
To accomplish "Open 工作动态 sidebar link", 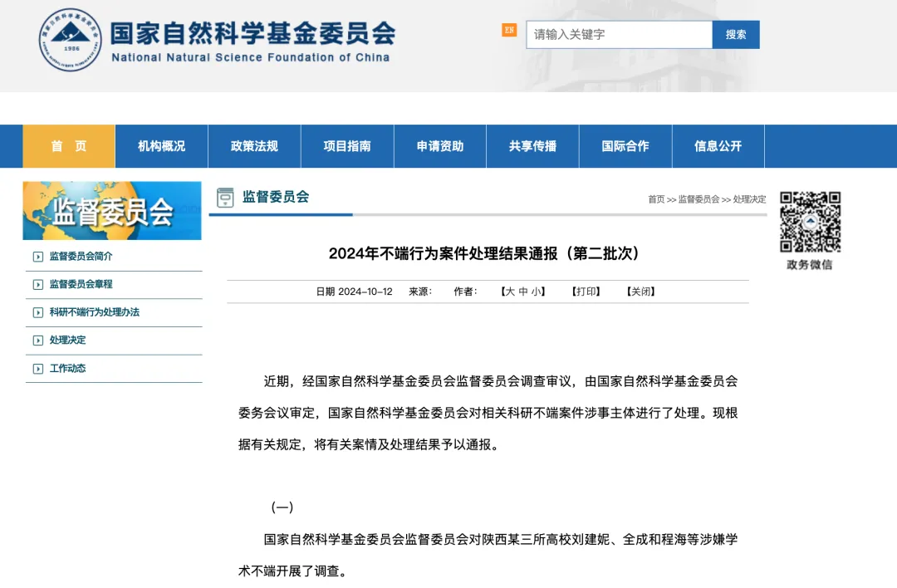I will 67,369.
